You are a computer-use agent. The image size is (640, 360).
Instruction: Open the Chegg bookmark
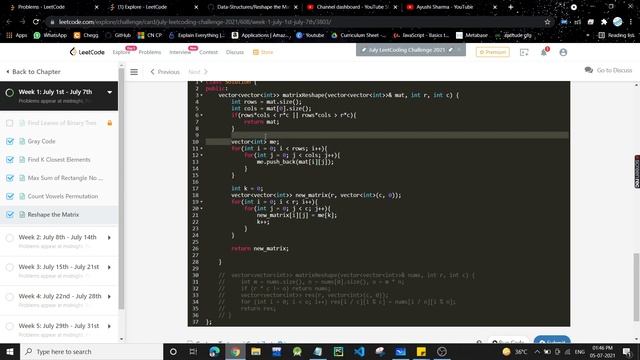pyautogui.click(x=86, y=36)
